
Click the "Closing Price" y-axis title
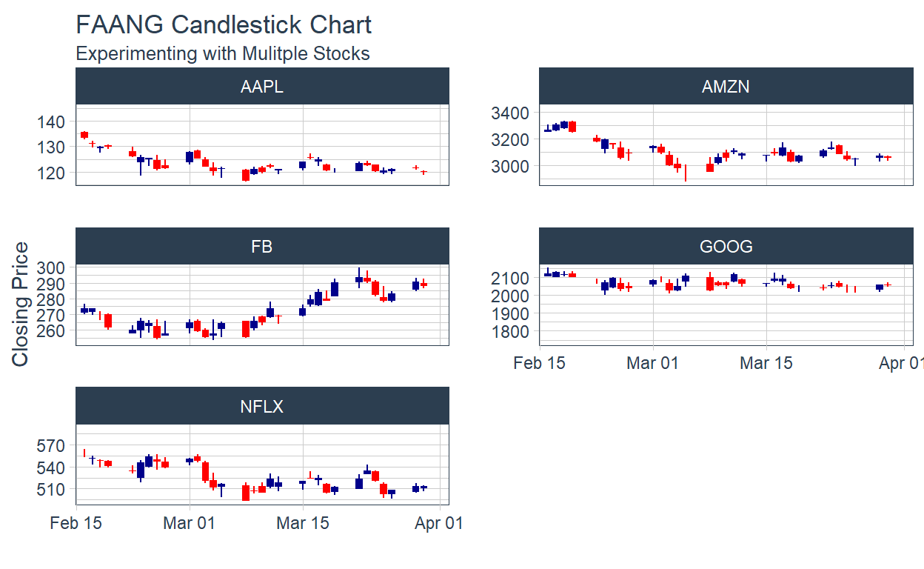tap(21, 304)
